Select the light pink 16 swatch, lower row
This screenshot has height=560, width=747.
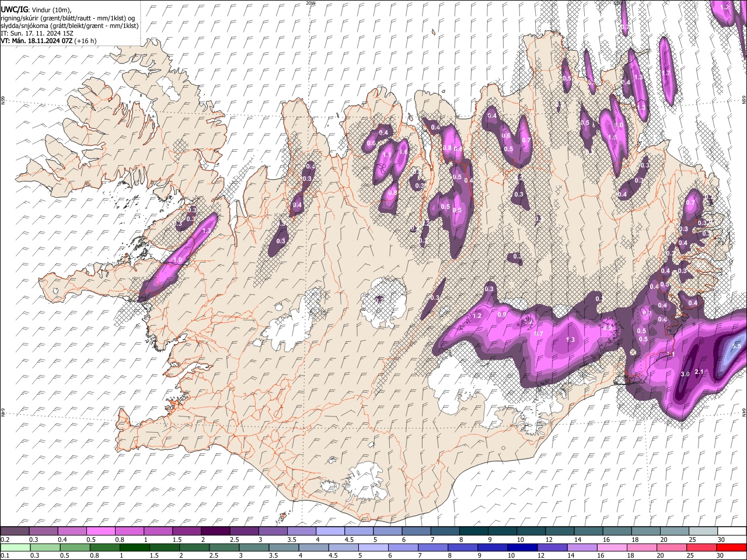(x=612, y=548)
